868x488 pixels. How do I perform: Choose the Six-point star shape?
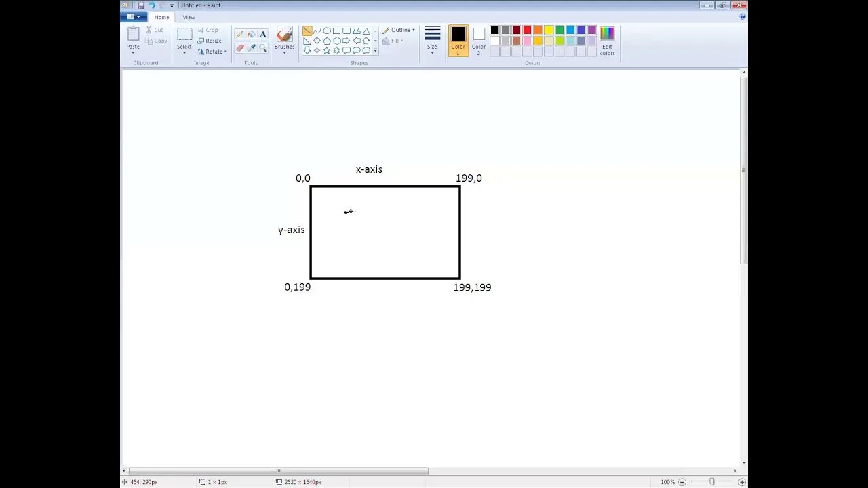[336, 50]
